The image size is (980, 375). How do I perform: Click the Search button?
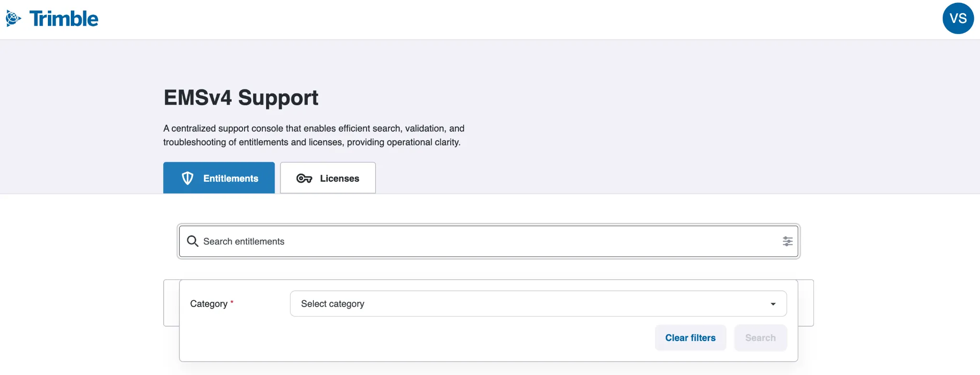tap(760, 338)
